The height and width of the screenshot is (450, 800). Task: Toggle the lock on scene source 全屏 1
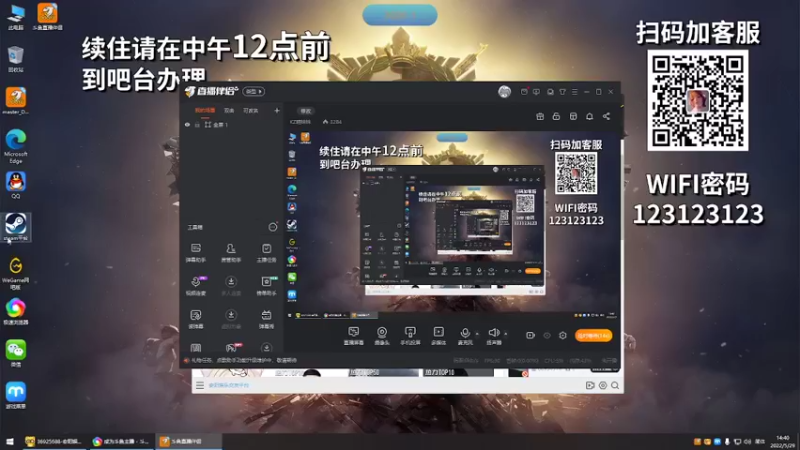click(197, 125)
